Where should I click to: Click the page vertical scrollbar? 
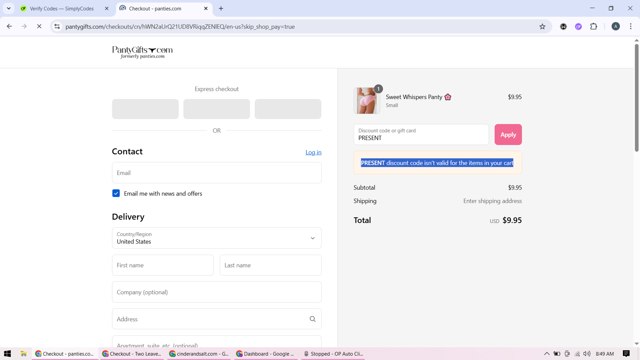coord(636,98)
